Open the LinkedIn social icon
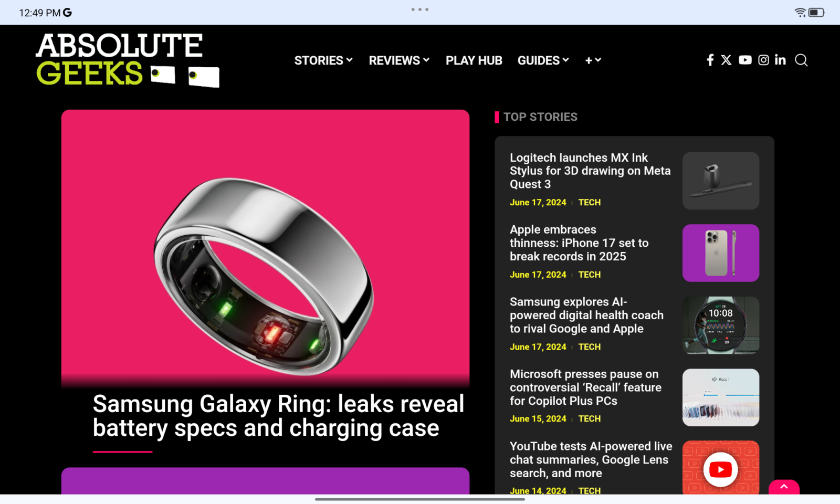The image size is (840, 504). [x=780, y=60]
